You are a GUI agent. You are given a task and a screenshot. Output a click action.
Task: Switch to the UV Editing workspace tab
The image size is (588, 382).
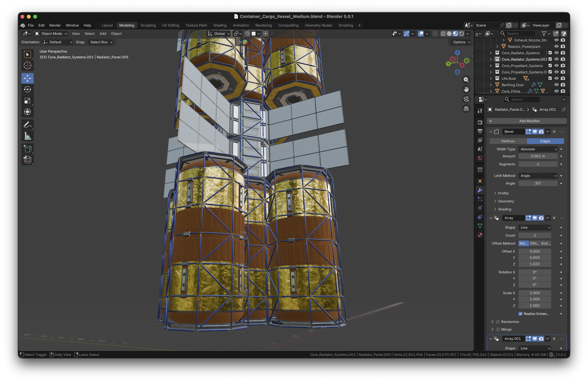(x=171, y=25)
